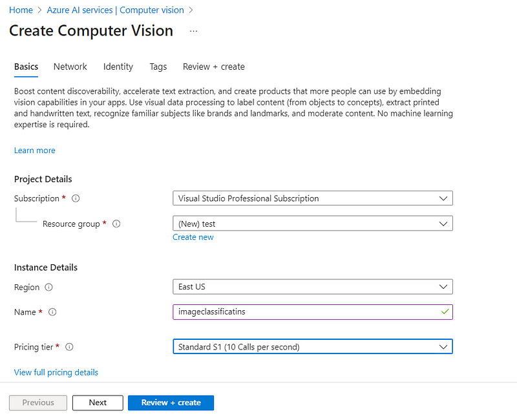Click the Subscription field label
This screenshot has height=420, width=517.
(x=37, y=198)
